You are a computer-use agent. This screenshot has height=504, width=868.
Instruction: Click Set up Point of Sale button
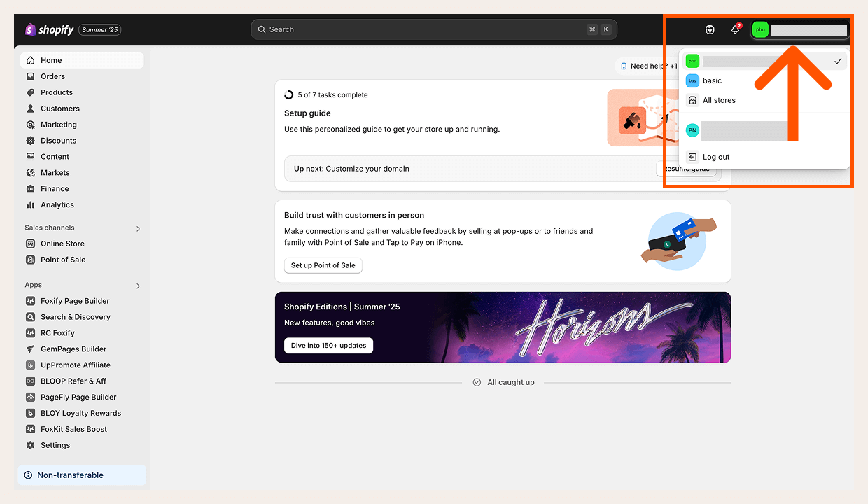(x=323, y=265)
